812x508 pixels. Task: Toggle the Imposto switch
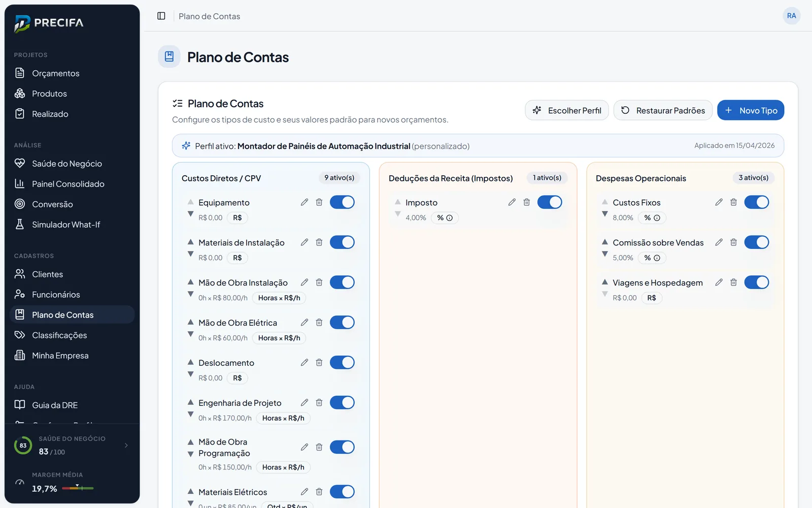[x=550, y=202]
